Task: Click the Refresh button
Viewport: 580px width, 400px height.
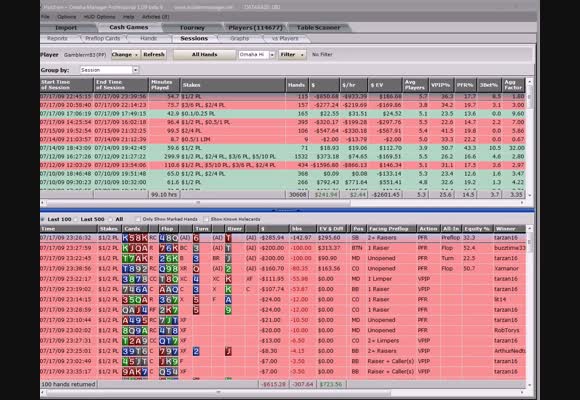Action: coord(154,55)
